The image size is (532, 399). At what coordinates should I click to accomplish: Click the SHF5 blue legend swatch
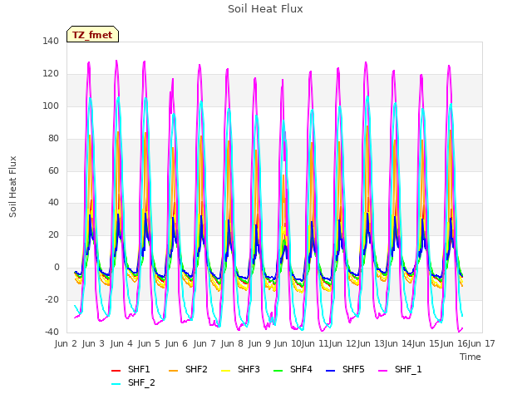click(x=331, y=371)
